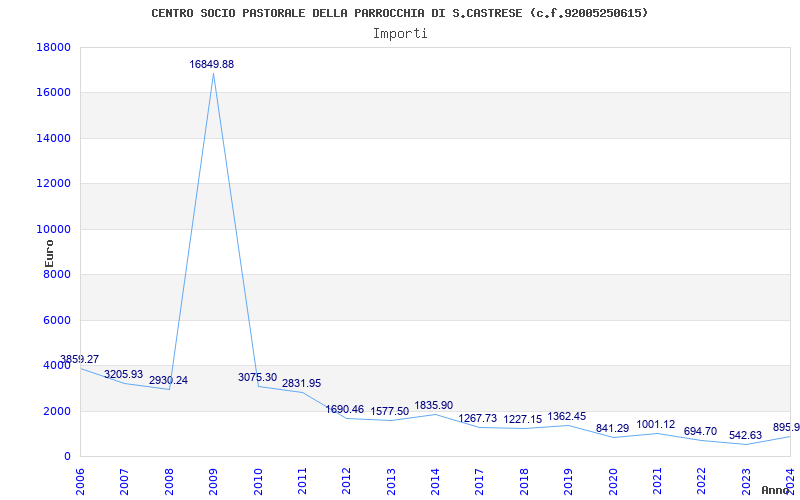This screenshot has height=500, width=800.
Task: Click the x-axis year 2013
Action: (x=391, y=481)
